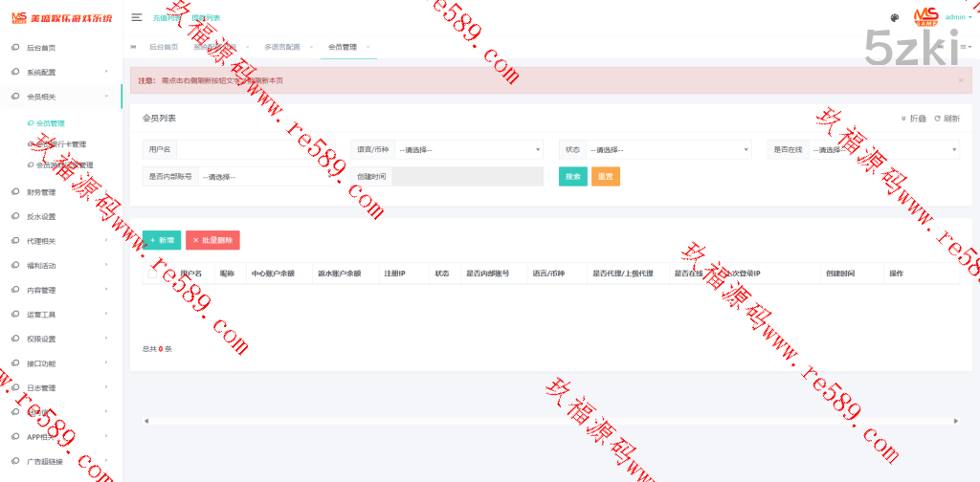The height and width of the screenshot is (482, 980).
Task: Click the 返水账户余额 column header
Action: tap(340, 274)
